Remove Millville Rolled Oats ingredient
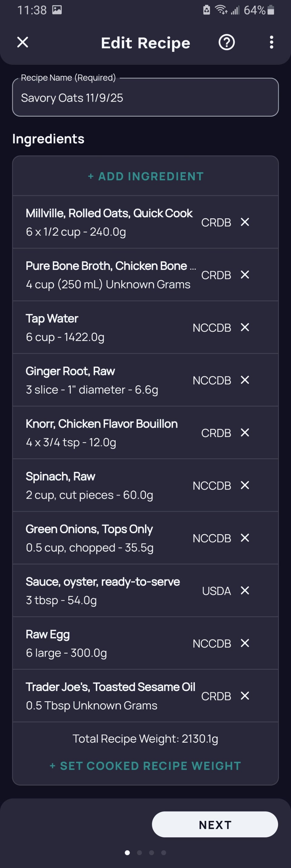The width and height of the screenshot is (291, 868). pos(245,222)
